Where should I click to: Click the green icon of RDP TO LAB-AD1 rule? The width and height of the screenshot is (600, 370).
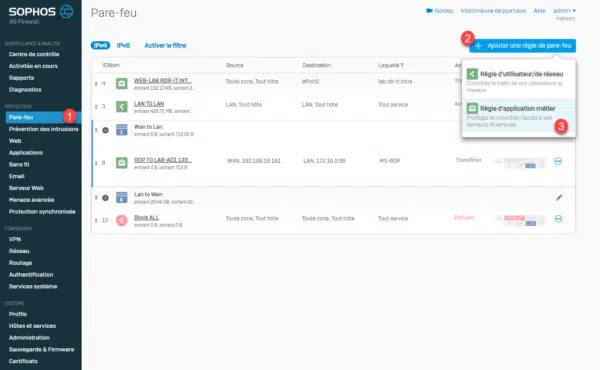[x=122, y=163]
